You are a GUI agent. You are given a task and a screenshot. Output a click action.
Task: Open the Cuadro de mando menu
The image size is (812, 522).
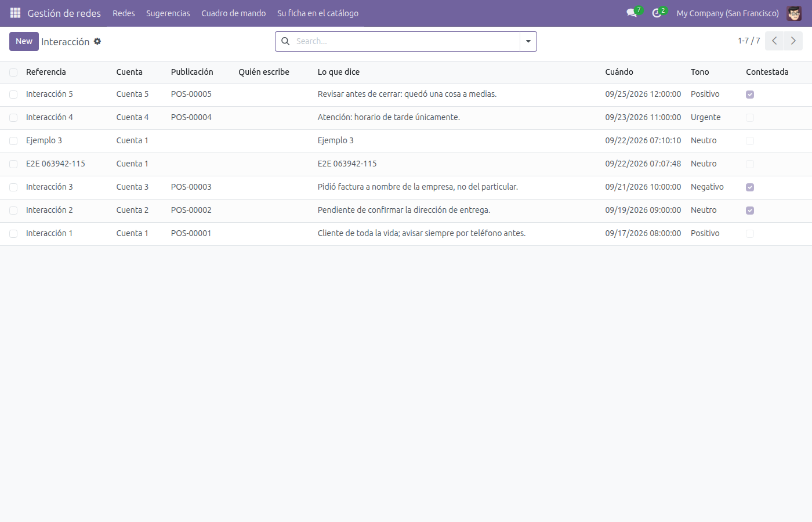click(x=234, y=13)
